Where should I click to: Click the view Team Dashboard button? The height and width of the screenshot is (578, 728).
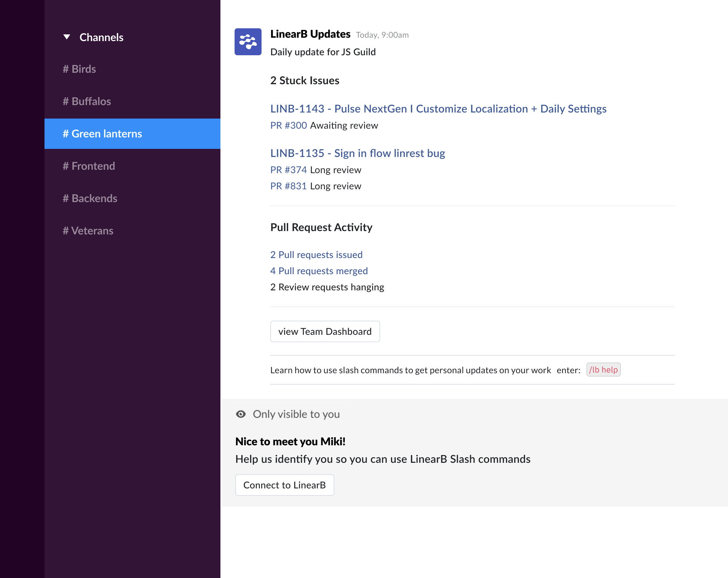(x=325, y=331)
